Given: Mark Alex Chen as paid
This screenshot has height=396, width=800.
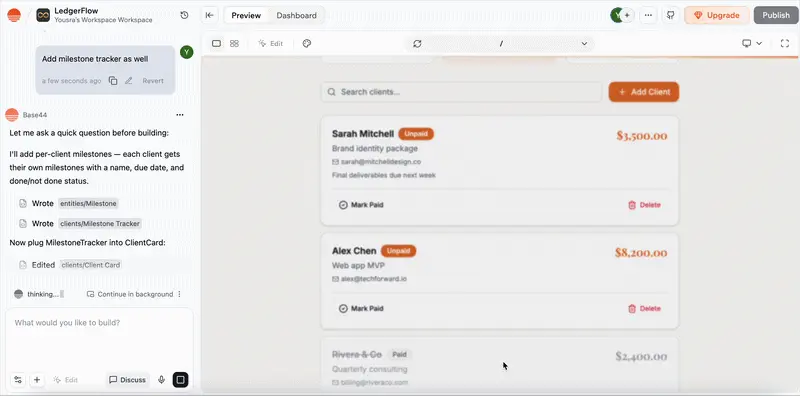Looking at the screenshot, I should click(361, 309).
